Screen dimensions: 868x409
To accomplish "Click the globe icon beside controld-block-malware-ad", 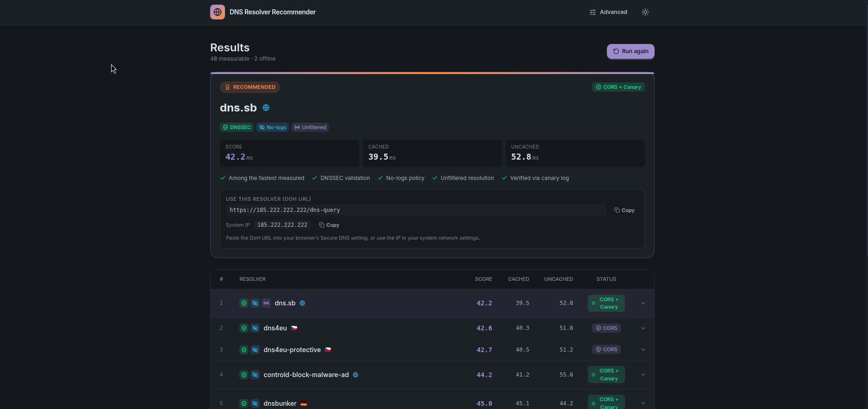I will pos(356,375).
